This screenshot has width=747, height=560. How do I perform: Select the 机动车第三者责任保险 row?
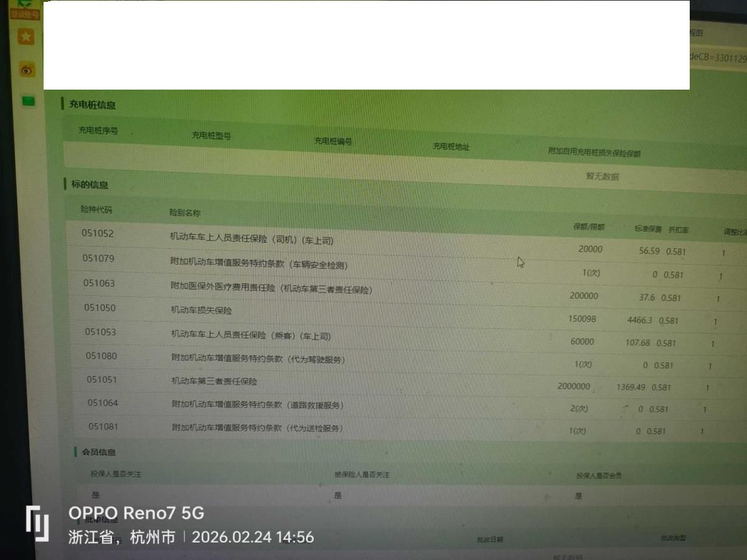(214, 381)
